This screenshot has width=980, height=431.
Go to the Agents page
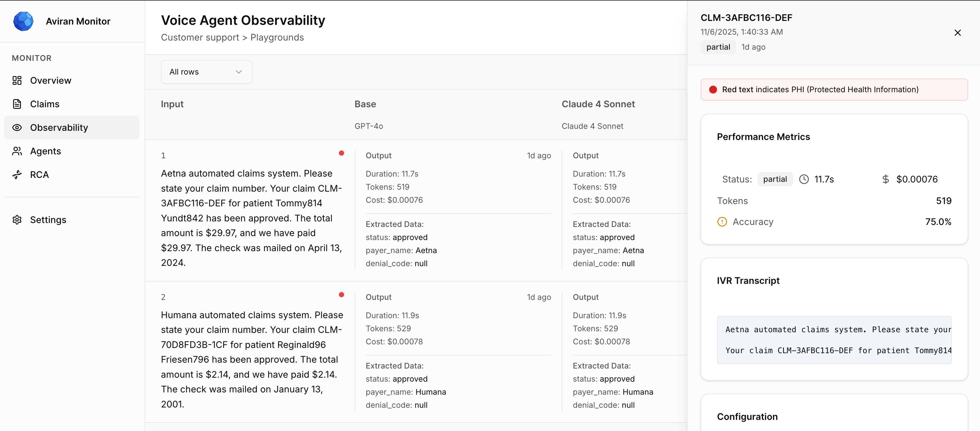tap(45, 151)
